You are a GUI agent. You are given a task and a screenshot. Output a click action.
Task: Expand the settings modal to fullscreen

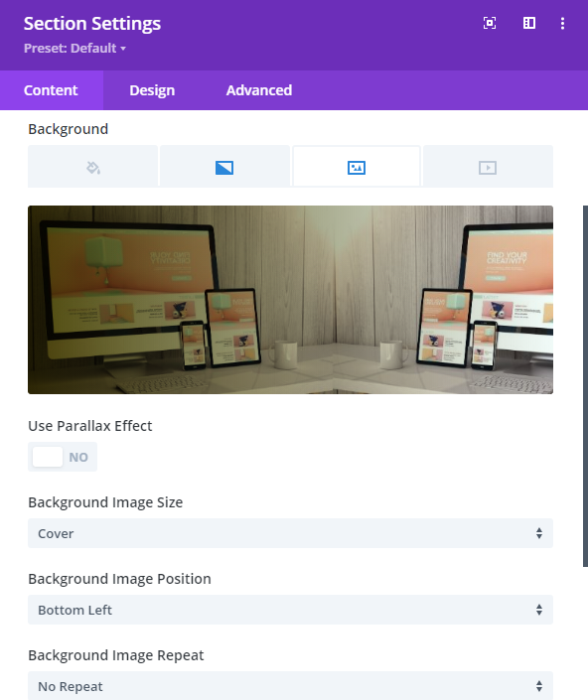click(x=490, y=23)
